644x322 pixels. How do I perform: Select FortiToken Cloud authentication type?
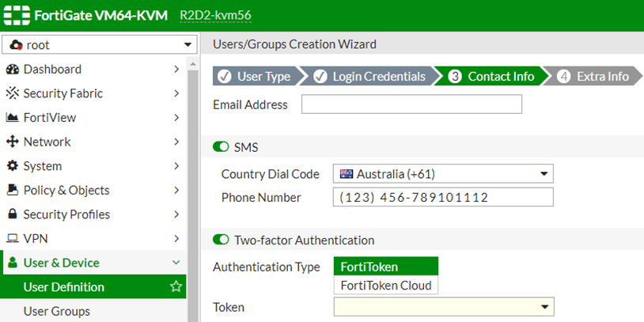(x=385, y=286)
